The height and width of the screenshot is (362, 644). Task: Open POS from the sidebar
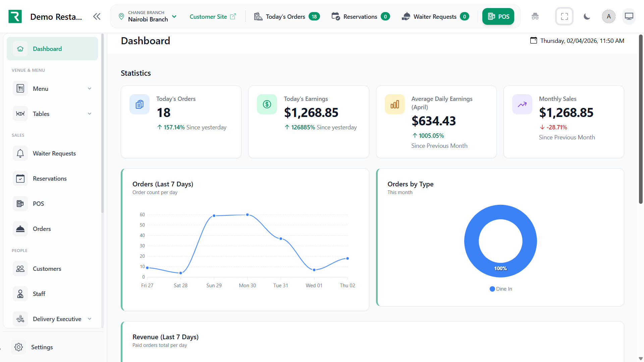point(52,204)
